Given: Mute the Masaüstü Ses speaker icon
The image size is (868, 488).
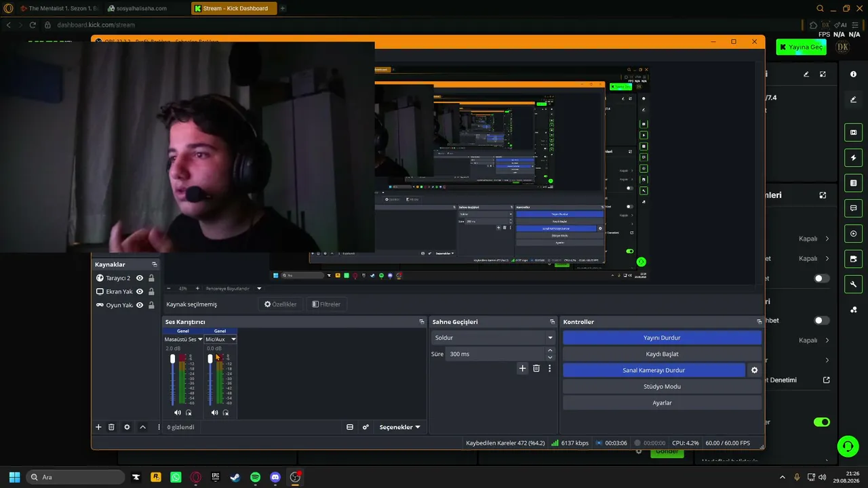Looking at the screenshot, I should click(178, 413).
